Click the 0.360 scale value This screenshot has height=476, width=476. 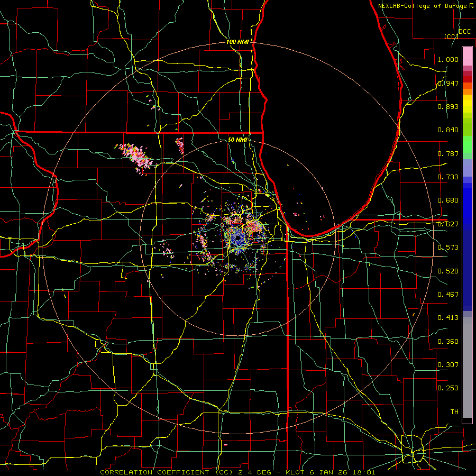coord(448,342)
